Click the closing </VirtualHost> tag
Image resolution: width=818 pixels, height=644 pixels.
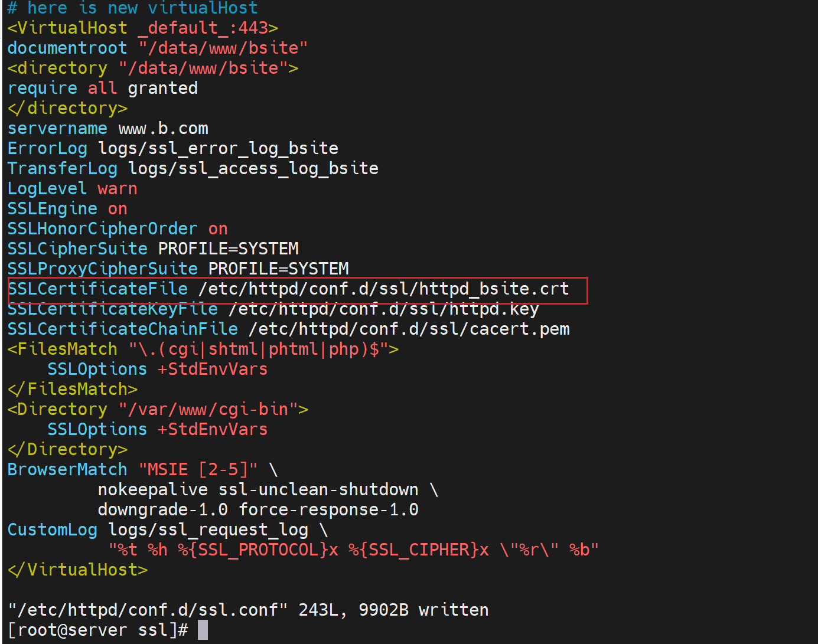pyautogui.click(x=77, y=570)
